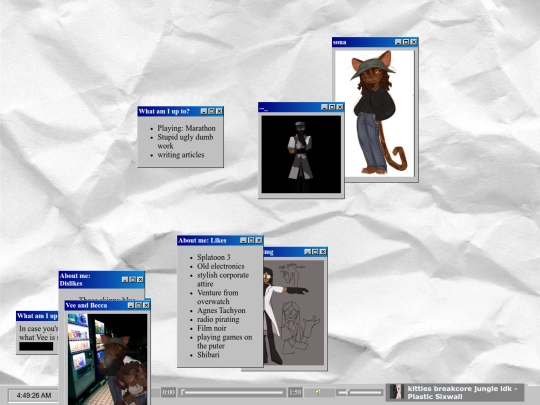Minimize the lab coat sketch window
Screen dimensions: 540x405
[x=308, y=252]
